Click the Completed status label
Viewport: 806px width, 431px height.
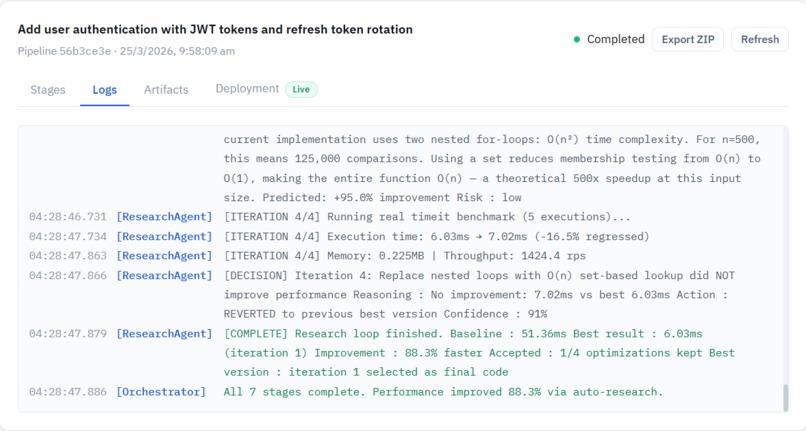[615, 39]
